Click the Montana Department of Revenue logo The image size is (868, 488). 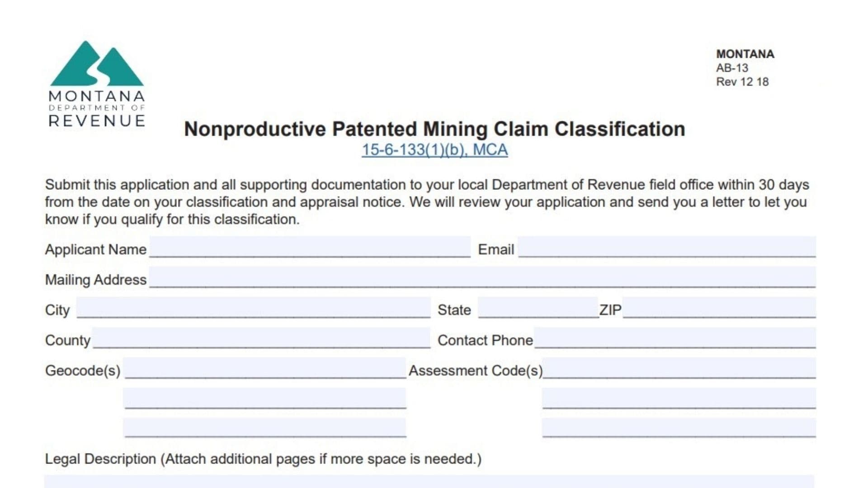(x=96, y=84)
